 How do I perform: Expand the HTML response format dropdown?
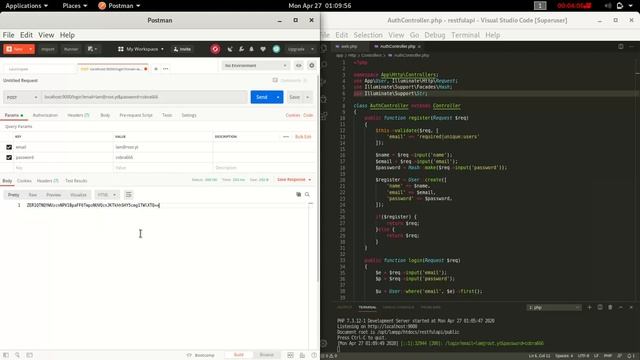coord(107,195)
